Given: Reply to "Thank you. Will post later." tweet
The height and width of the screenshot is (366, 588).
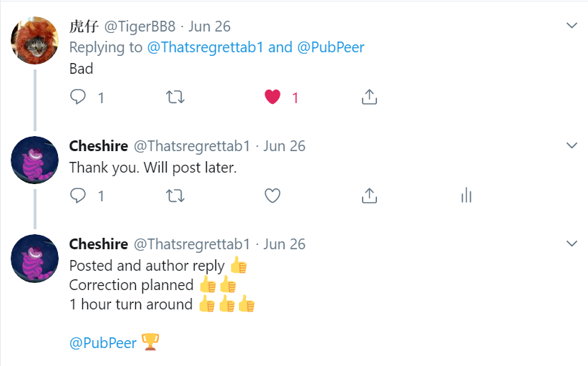Looking at the screenshot, I should [x=79, y=196].
